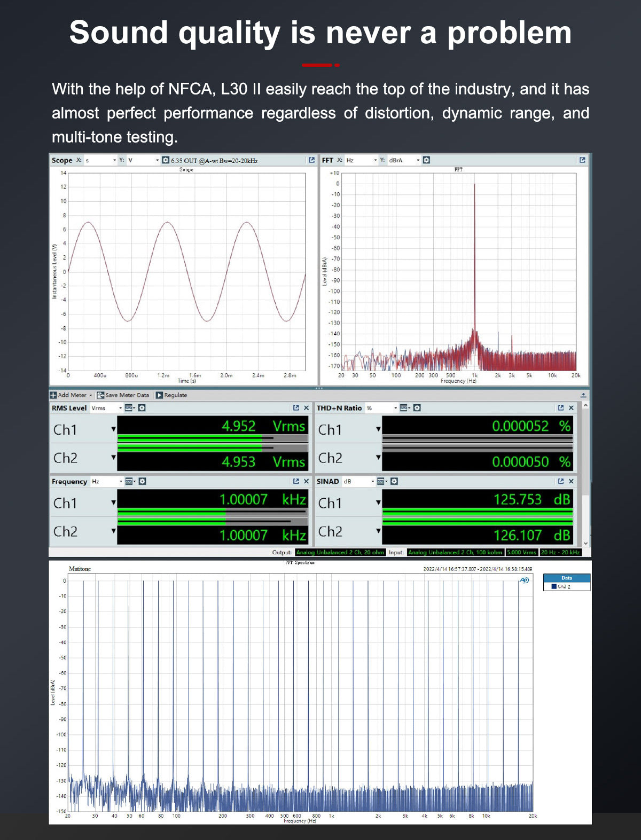Open SINAD meter settings gear
641x840 pixels.
394,482
